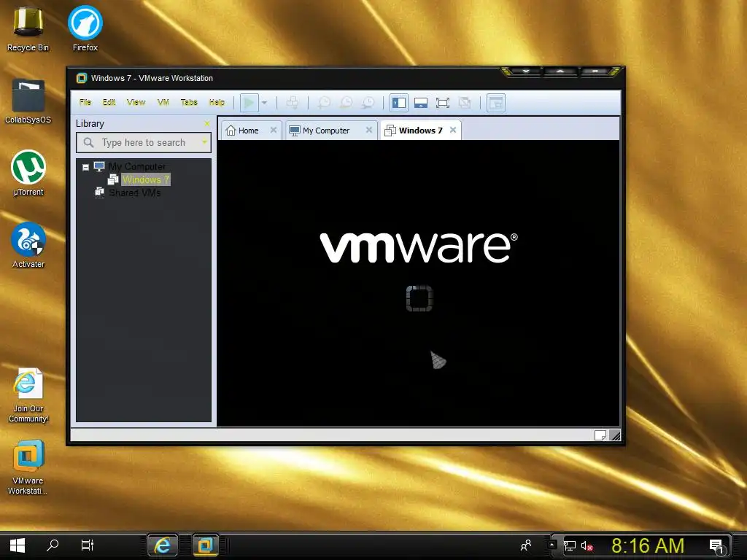The width and height of the screenshot is (747, 560).
Task: Open the Windows Start menu
Action: click(18, 545)
